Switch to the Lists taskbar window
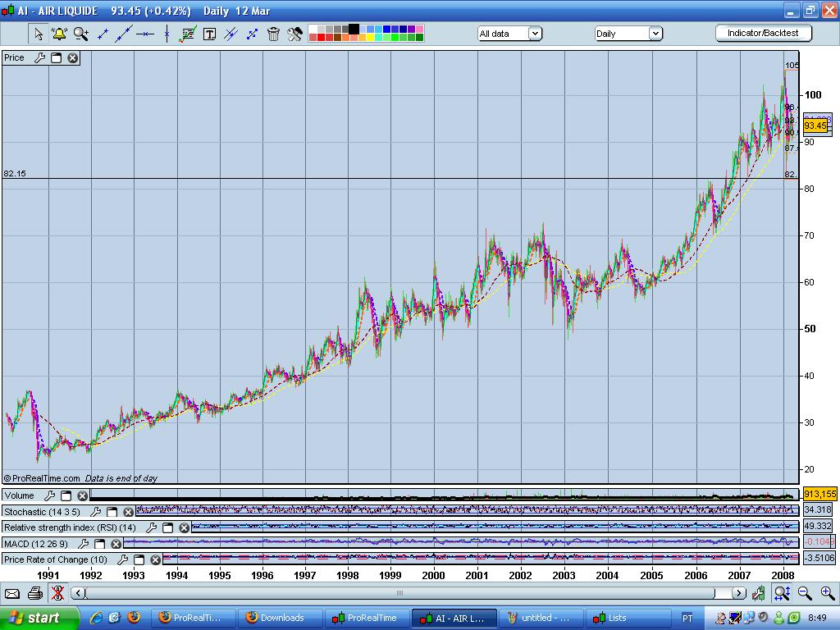Screen dimensions: 840x630 coord(628,619)
